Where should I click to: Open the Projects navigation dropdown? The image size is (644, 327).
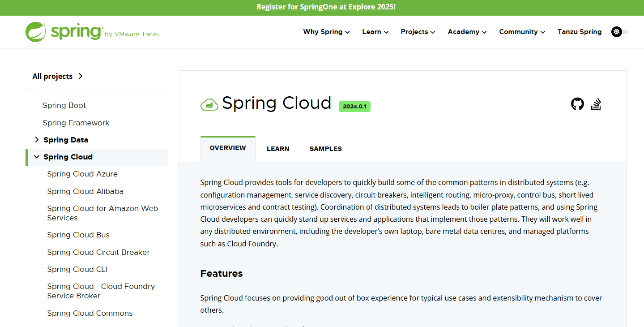418,32
